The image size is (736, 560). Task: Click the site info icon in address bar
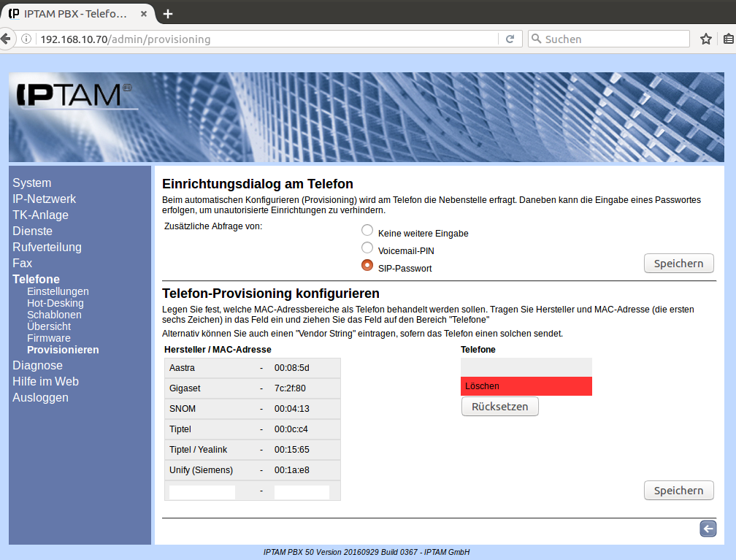click(26, 39)
